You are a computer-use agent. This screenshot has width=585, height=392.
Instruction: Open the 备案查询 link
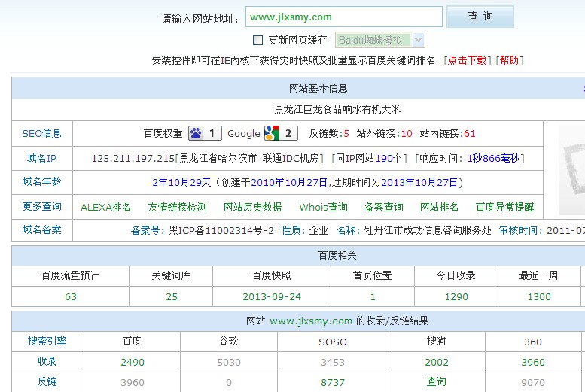pos(383,207)
